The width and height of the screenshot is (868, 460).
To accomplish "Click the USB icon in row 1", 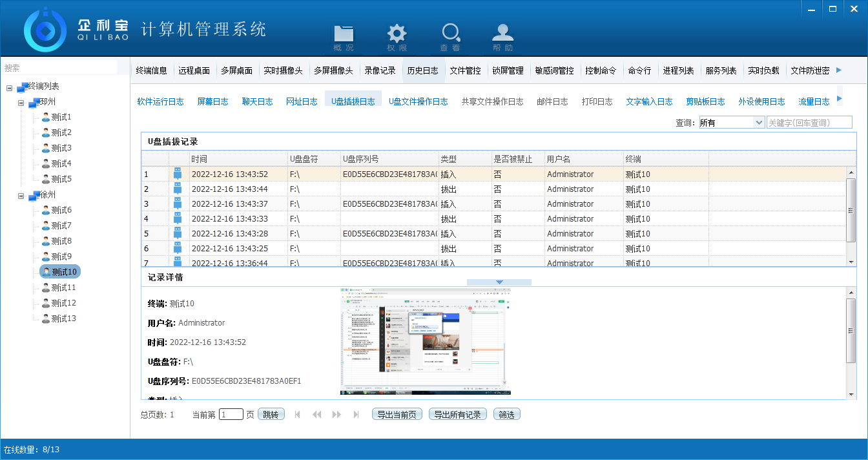I will click(178, 174).
